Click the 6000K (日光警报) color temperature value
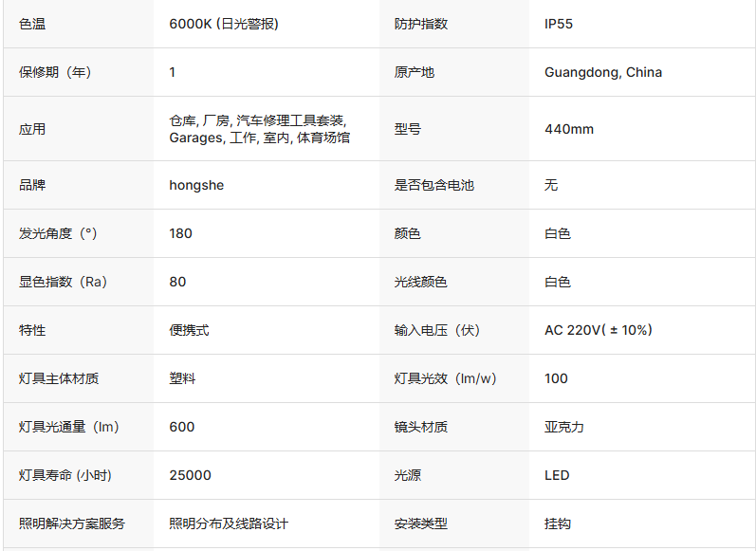Image resolution: width=756 pixels, height=551 pixels. pyautogui.click(x=224, y=24)
